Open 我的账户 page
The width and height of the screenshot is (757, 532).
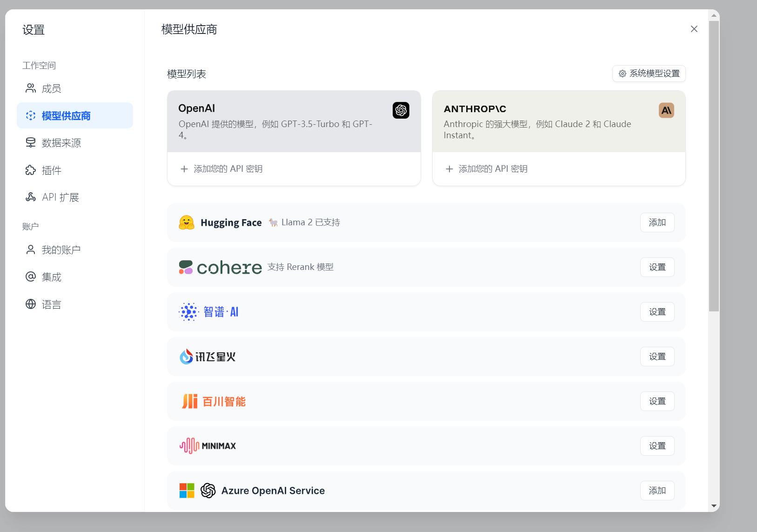pyautogui.click(x=75, y=250)
